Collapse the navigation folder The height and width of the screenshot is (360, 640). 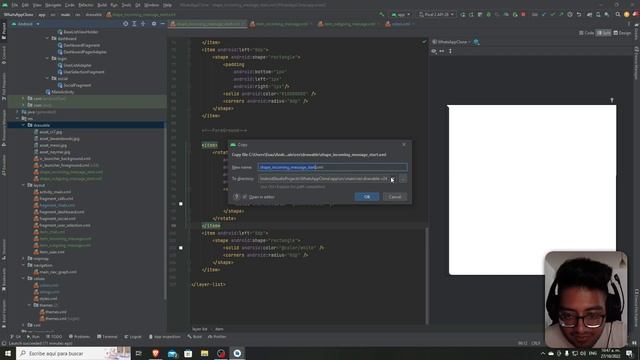(23, 265)
